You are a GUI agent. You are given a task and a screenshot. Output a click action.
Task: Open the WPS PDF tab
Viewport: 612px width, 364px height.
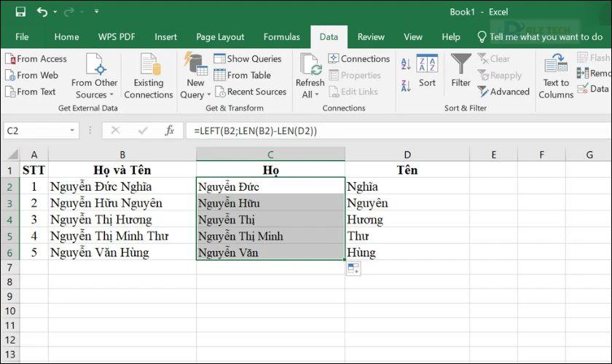pyautogui.click(x=117, y=37)
